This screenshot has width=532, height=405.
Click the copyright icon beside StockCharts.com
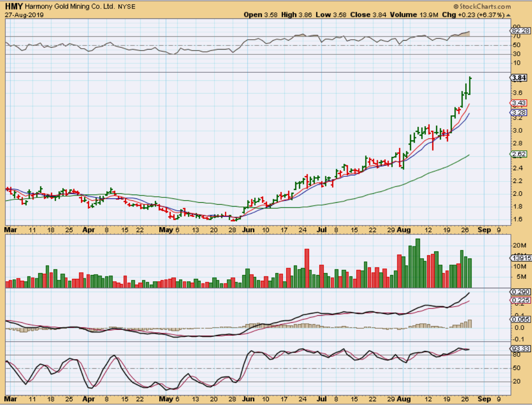(x=455, y=7)
